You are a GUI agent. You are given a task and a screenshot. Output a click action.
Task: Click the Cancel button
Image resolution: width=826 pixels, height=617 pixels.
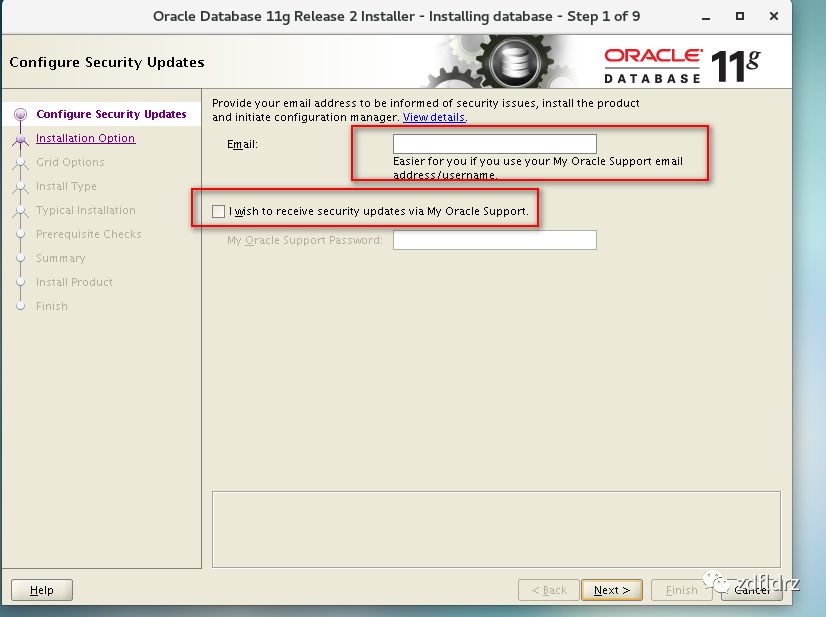coord(752,590)
